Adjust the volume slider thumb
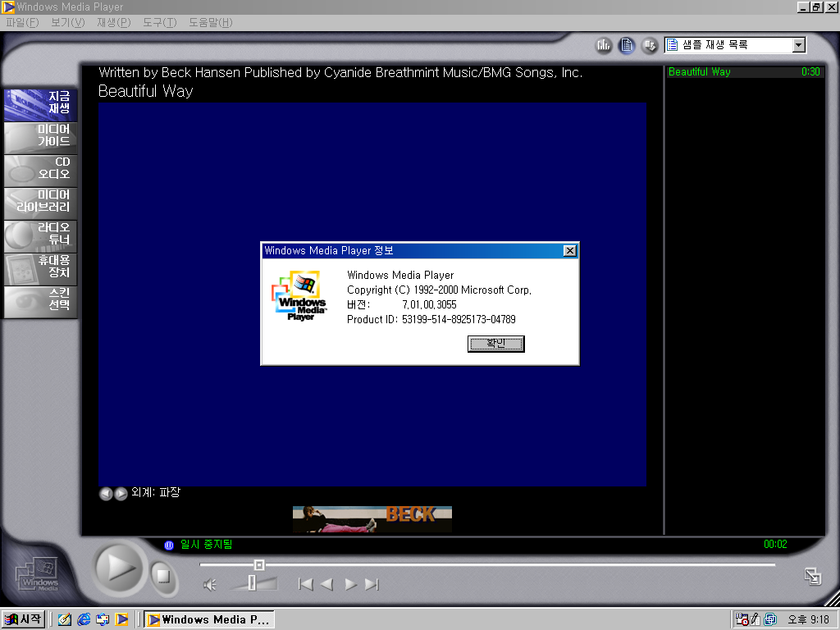This screenshot has width=840, height=630. (252, 583)
